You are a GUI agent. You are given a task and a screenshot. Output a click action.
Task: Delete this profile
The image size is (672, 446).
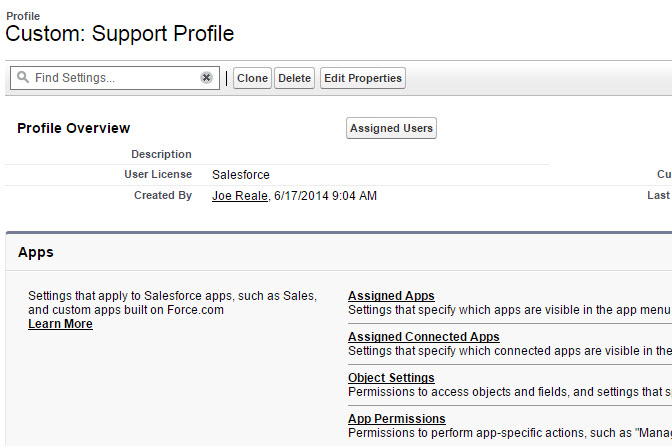(x=294, y=78)
